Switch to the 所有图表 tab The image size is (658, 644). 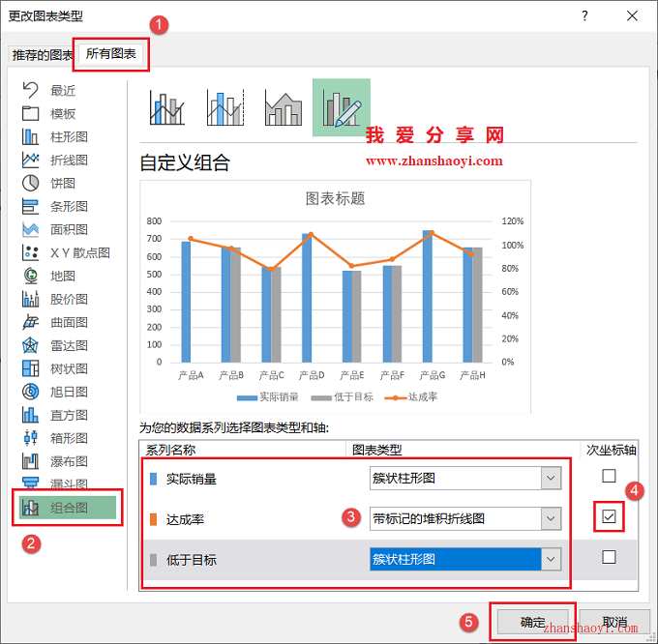[x=110, y=53]
